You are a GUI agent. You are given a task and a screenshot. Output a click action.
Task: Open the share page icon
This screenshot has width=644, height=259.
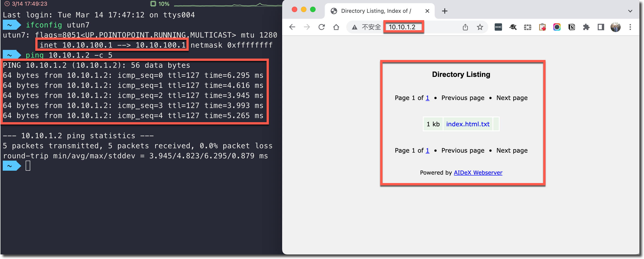point(465,27)
